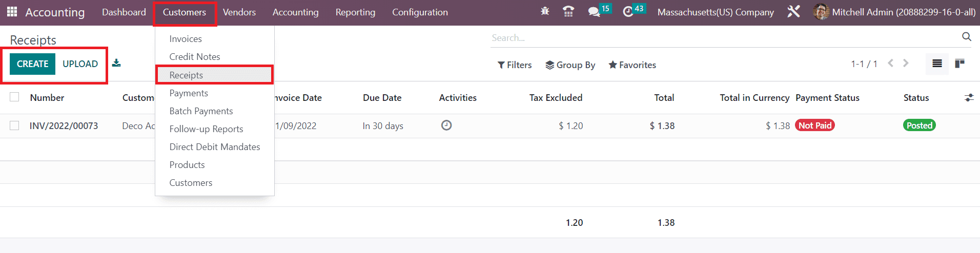Click the CREATE button
Screen dimensions: 980x253
click(32, 64)
